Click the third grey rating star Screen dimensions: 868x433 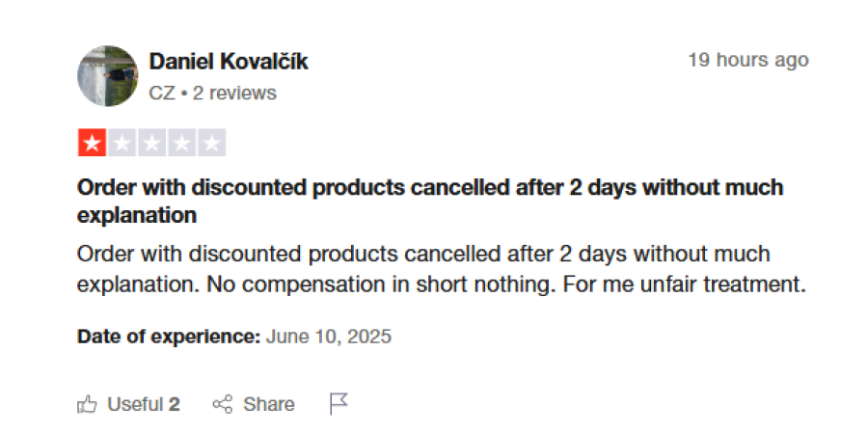point(151,144)
